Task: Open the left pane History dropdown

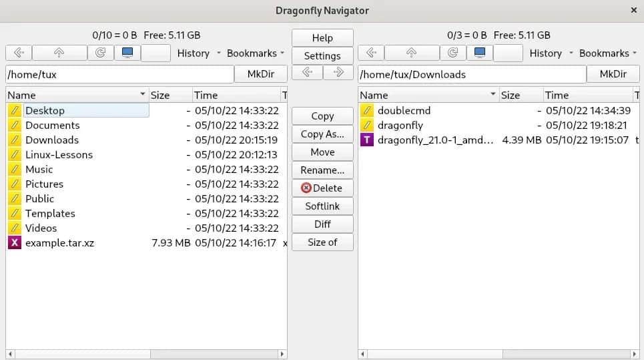Action: tap(199, 53)
